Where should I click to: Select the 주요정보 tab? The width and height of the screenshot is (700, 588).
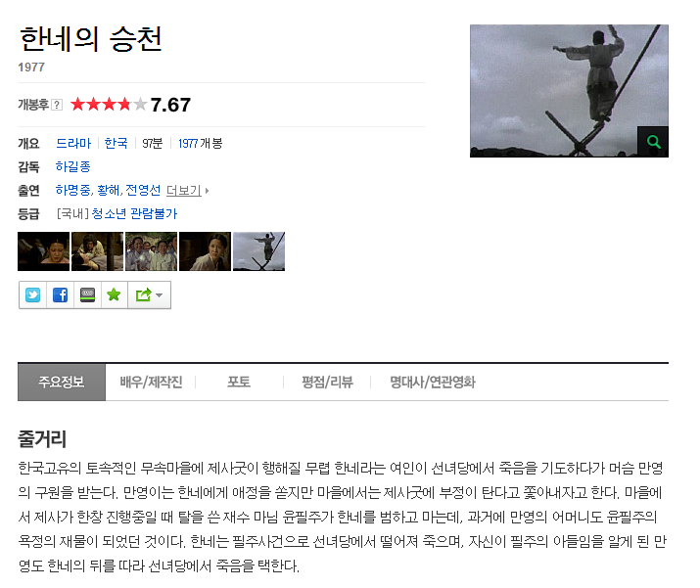click(62, 383)
